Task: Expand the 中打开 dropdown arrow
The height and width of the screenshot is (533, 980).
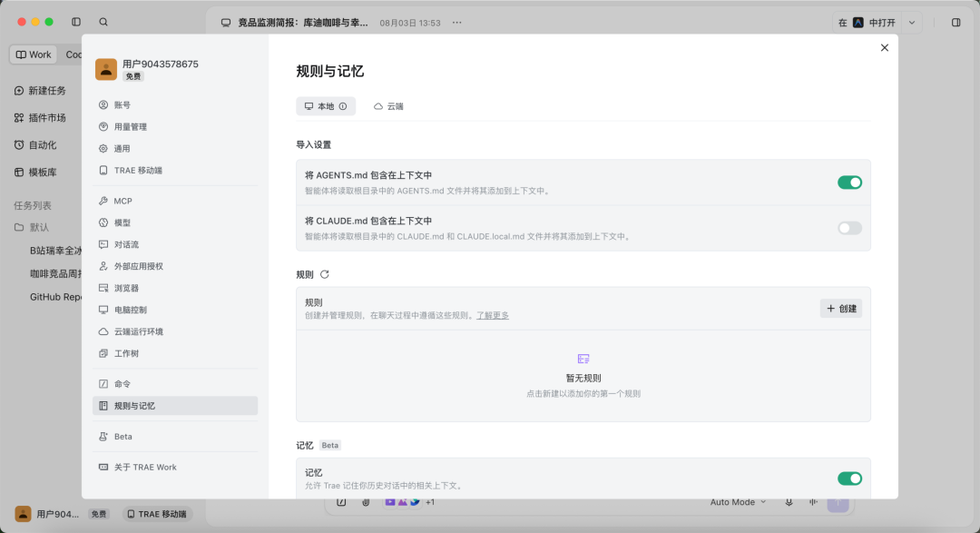Action: [912, 23]
